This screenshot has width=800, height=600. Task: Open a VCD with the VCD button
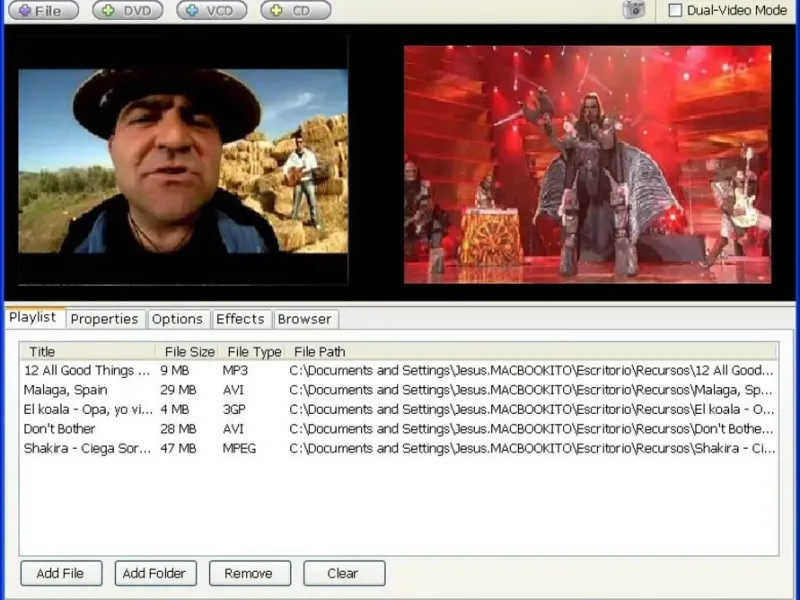[x=212, y=10]
